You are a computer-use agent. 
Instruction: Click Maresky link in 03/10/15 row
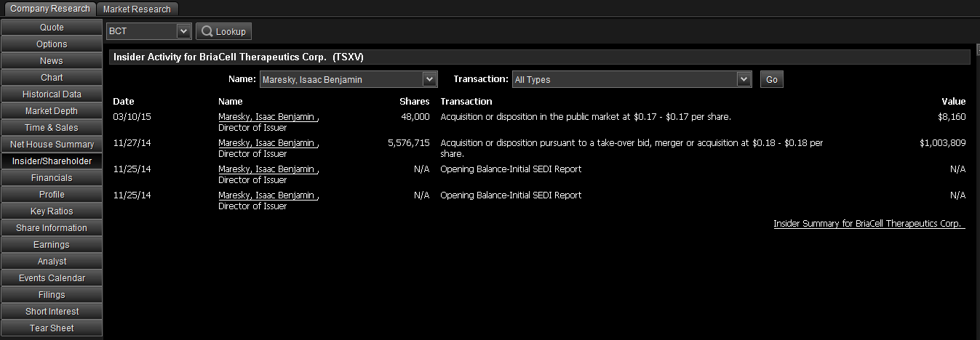pos(268,117)
